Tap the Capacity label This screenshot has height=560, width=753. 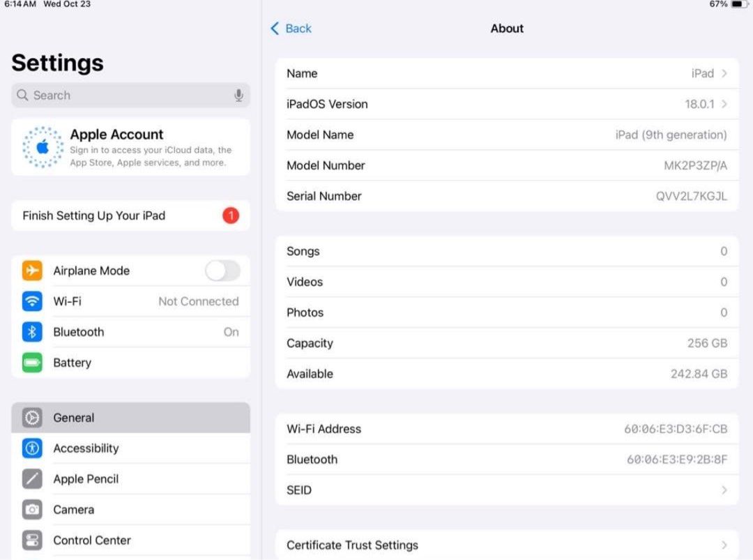click(x=310, y=343)
